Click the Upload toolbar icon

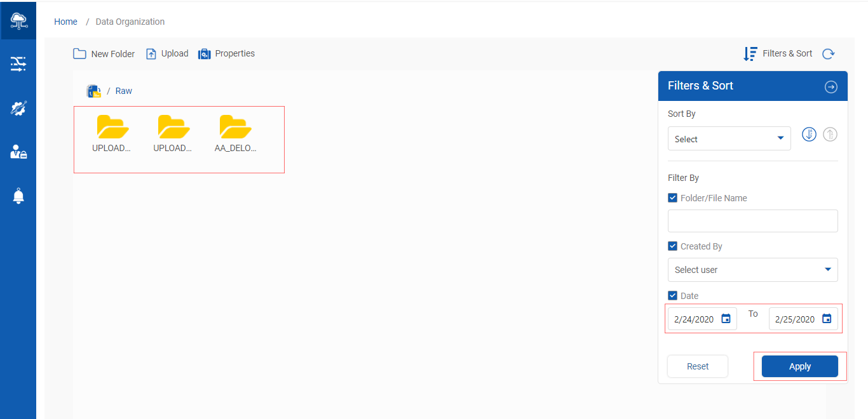pyautogui.click(x=151, y=54)
